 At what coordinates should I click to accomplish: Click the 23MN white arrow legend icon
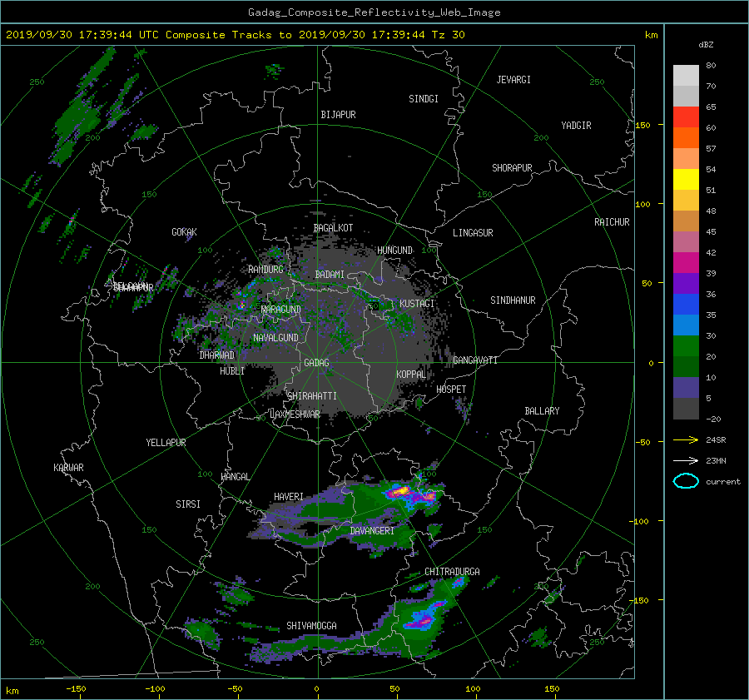pos(686,460)
